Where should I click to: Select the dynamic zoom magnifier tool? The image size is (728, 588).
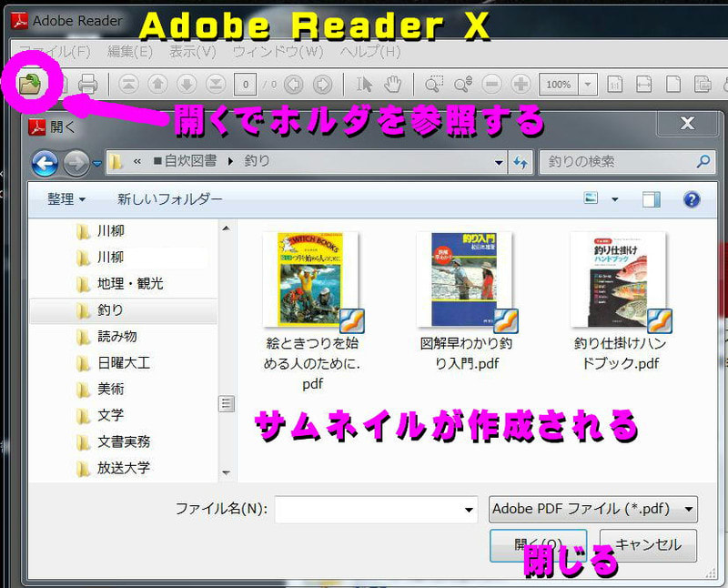click(x=463, y=84)
